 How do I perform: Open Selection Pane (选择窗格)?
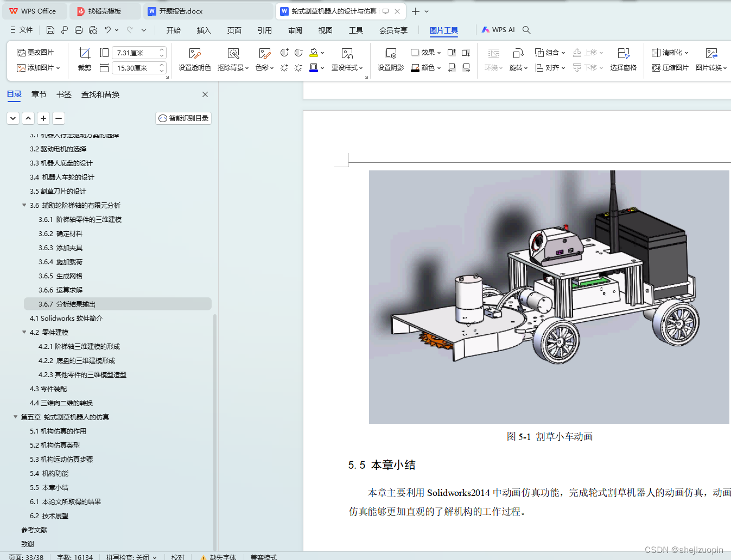point(623,60)
